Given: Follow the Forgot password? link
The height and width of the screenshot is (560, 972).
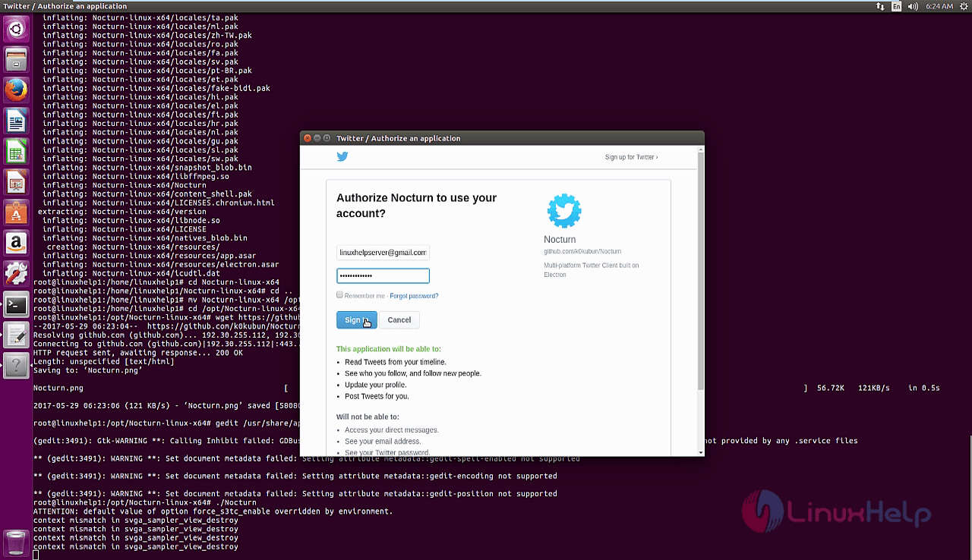Looking at the screenshot, I should pos(414,296).
